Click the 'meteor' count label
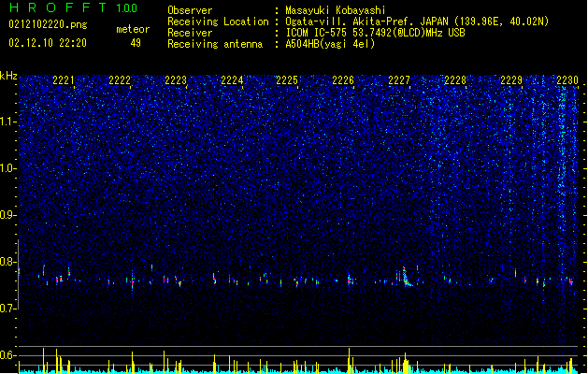 click(133, 29)
